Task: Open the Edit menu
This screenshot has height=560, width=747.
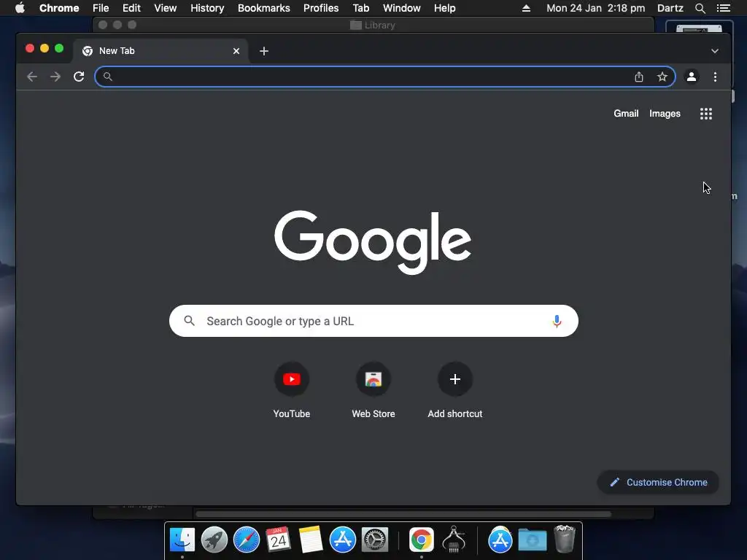Action: click(131, 8)
